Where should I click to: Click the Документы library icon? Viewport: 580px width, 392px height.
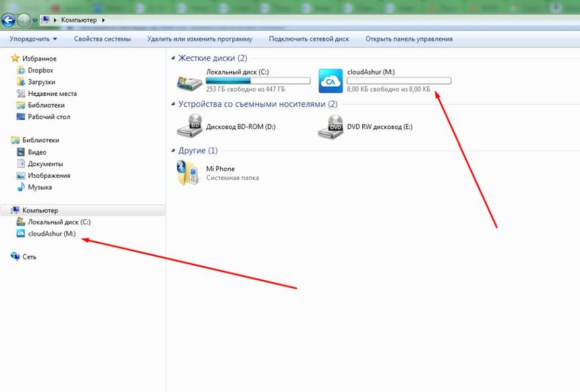tap(21, 163)
